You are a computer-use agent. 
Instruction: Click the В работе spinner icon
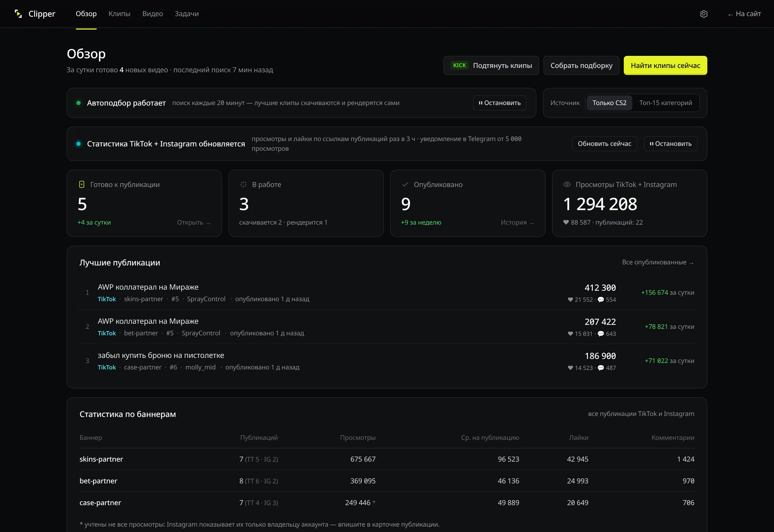click(243, 184)
